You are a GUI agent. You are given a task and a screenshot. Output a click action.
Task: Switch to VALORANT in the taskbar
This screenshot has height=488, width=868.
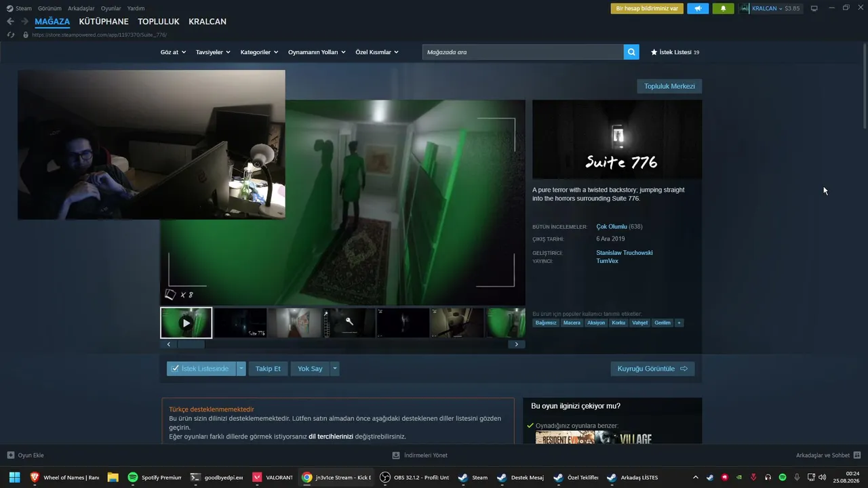pos(273,477)
